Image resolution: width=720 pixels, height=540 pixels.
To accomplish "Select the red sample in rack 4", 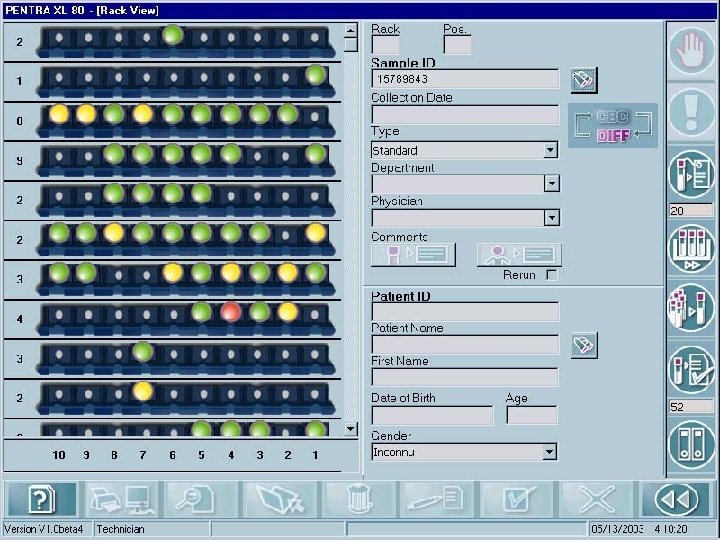I will (231, 312).
